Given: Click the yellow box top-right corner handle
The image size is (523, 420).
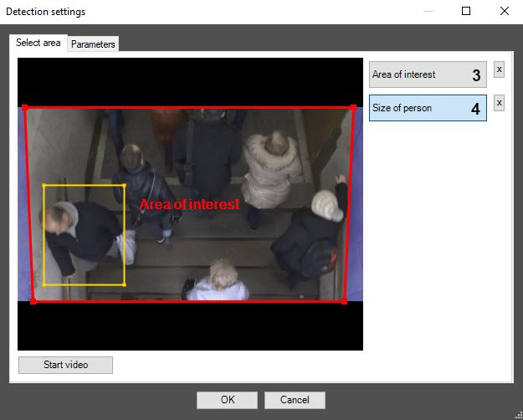Looking at the screenshot, I should point(124,185).
